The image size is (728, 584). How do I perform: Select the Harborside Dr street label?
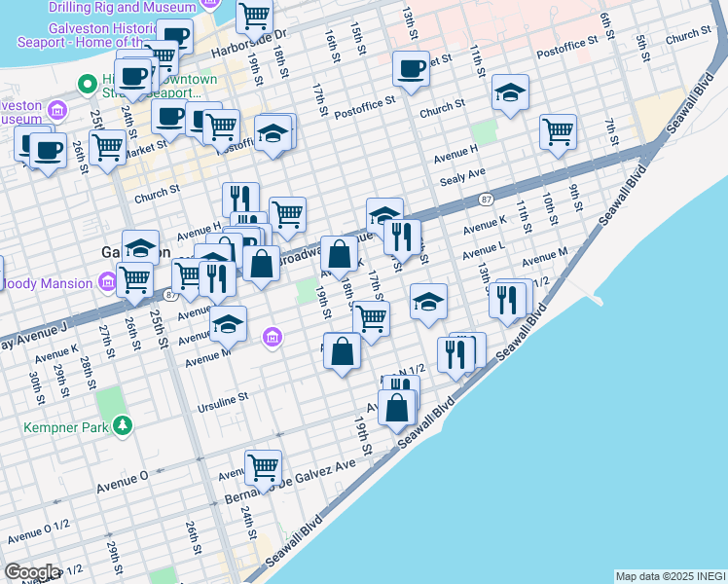249,44
